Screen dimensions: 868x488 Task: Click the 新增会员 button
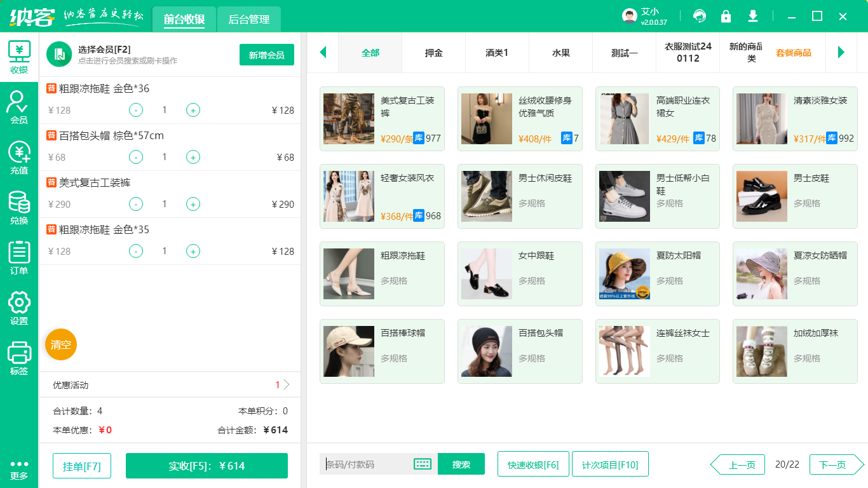(266, 55)
